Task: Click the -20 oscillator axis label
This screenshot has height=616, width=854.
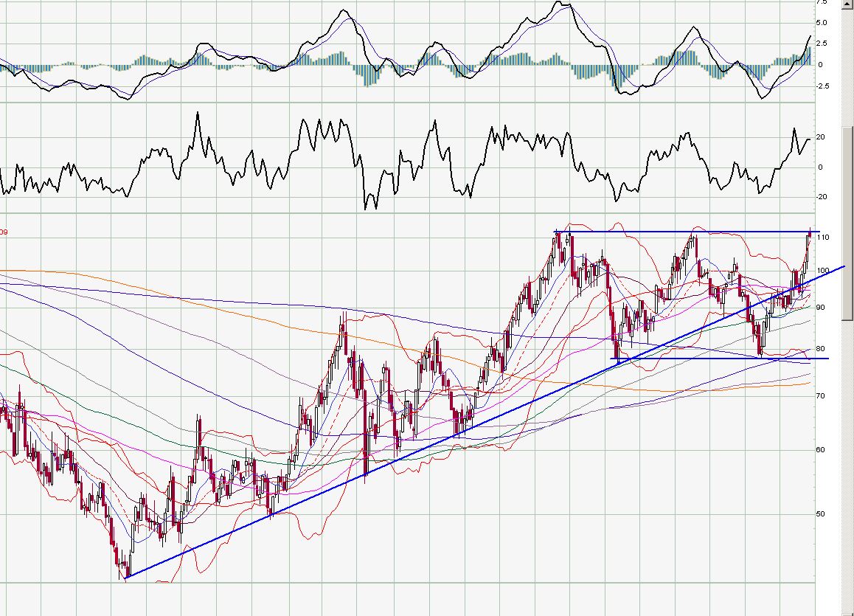Action: coord(822,197)
